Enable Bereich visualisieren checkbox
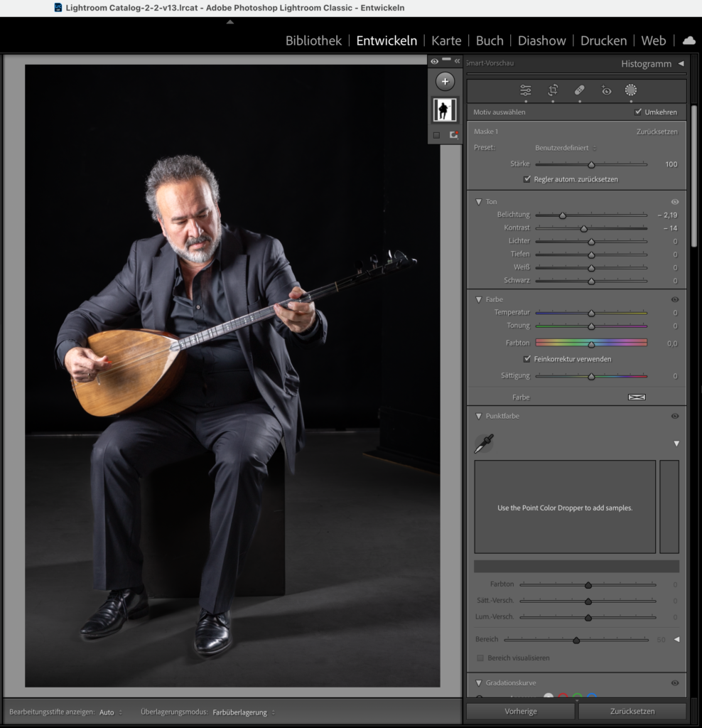702x728 pixels. (480, 658)
